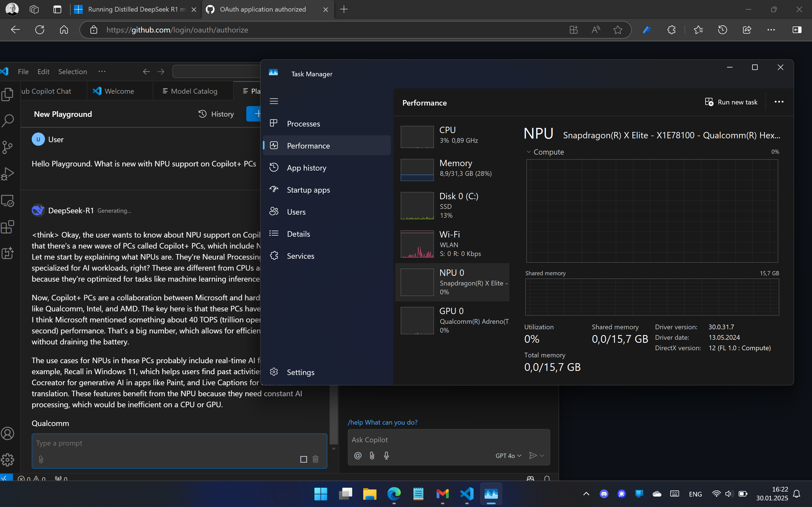812x507 pixels.
Task: Open the Edge browser extensions icon
Action: click(x=671, y=30)
